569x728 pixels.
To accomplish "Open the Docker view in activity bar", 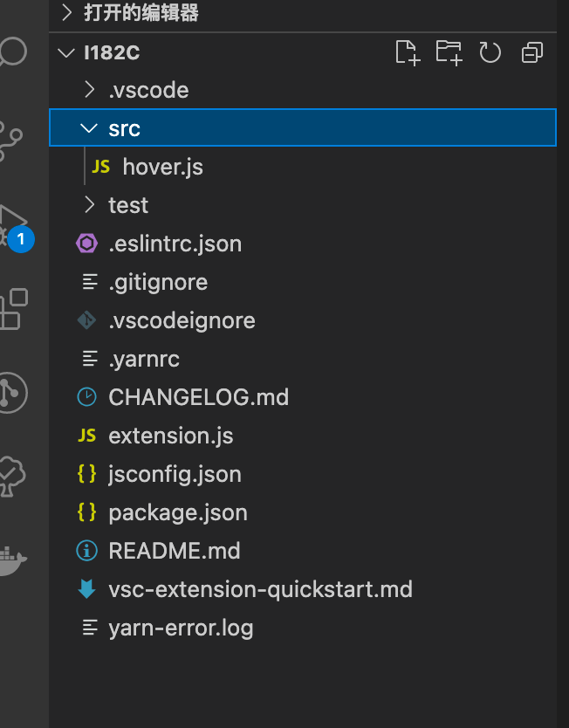I will tap(12, 560).
